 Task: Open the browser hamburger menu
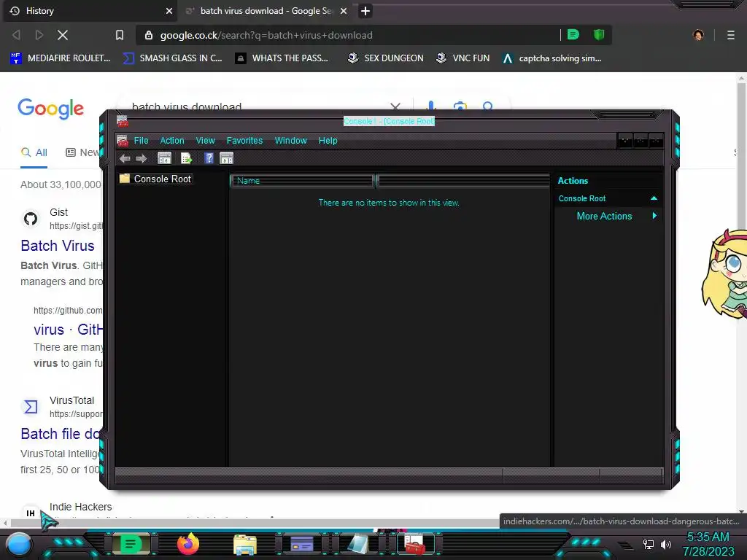click(x=730, y=35)
